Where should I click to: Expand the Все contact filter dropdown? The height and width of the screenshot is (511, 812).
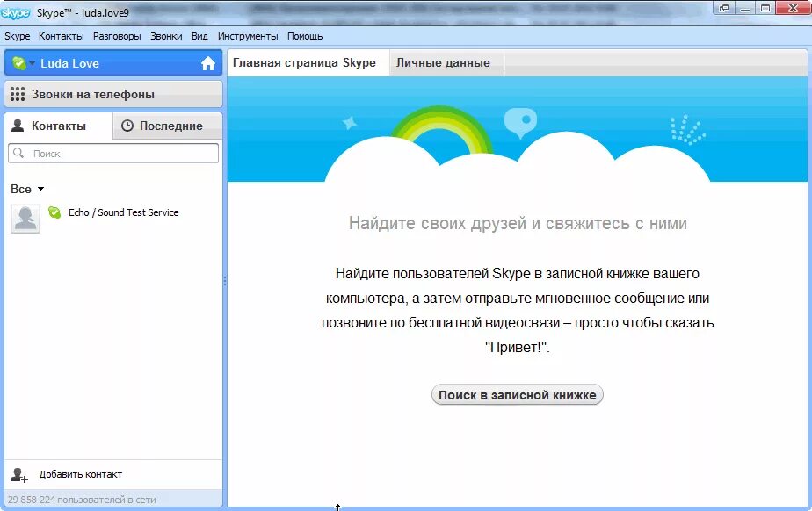coord(27,190)
